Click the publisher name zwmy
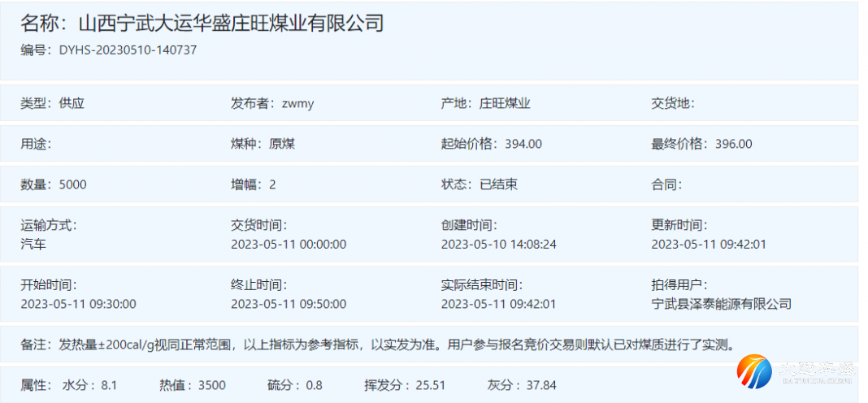The image size is (868, 403). pyautogui.click(x=297, y=103)
